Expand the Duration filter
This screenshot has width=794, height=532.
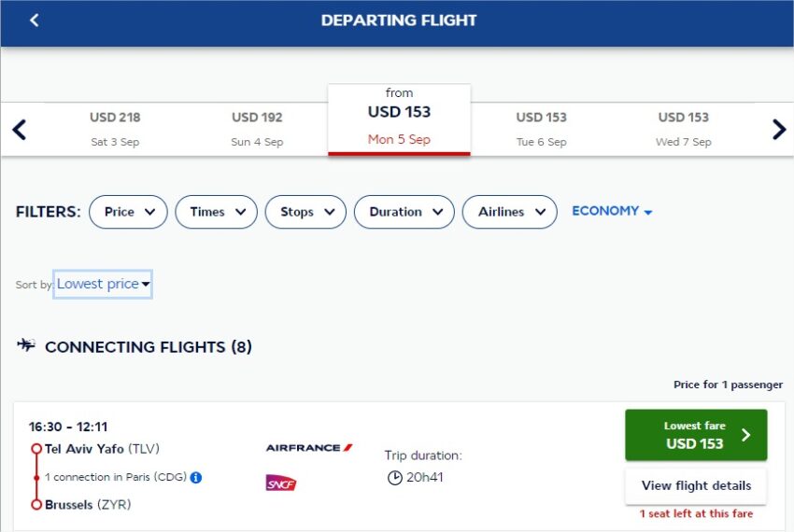pos(404,212)
